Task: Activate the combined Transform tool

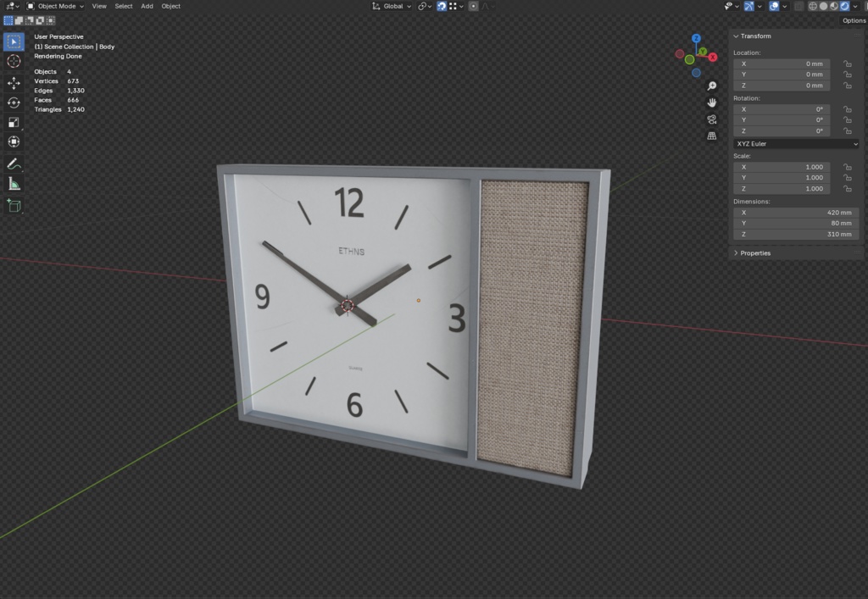Action: [14, 141]
